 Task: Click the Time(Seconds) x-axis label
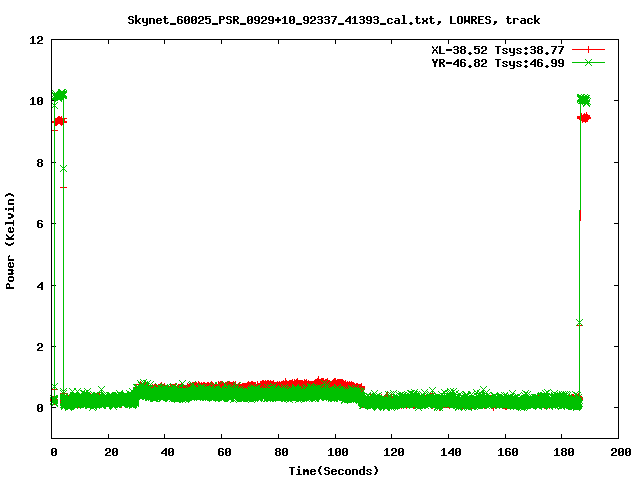coord(333,471)
